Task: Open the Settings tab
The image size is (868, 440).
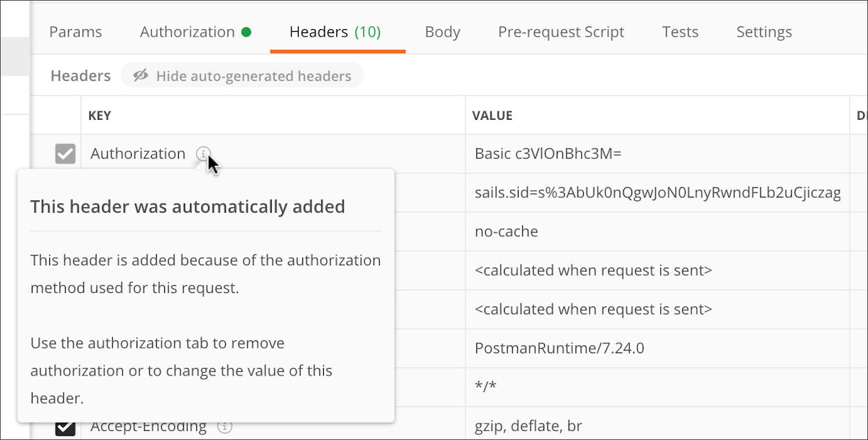Action: (x=763, y=31)
